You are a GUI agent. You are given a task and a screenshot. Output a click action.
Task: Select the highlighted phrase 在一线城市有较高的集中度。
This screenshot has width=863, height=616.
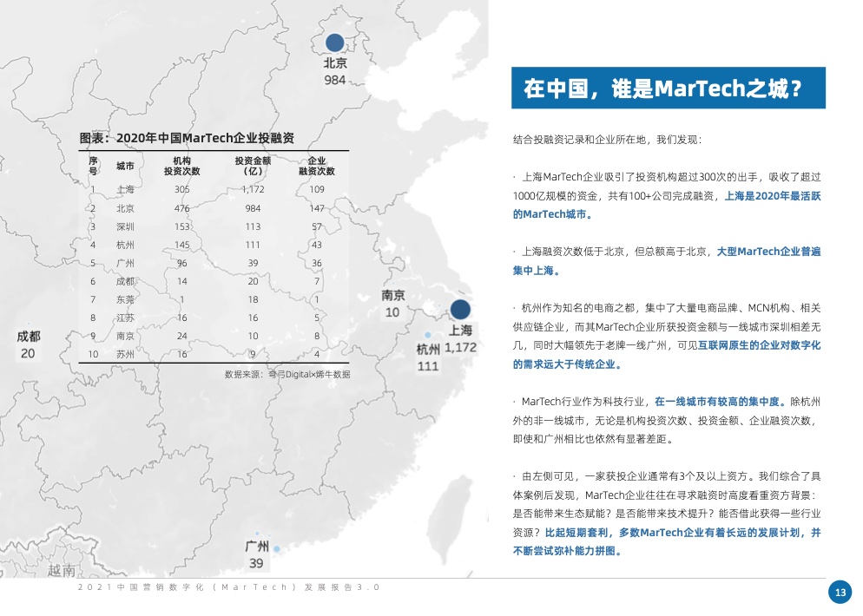(721, 402)
